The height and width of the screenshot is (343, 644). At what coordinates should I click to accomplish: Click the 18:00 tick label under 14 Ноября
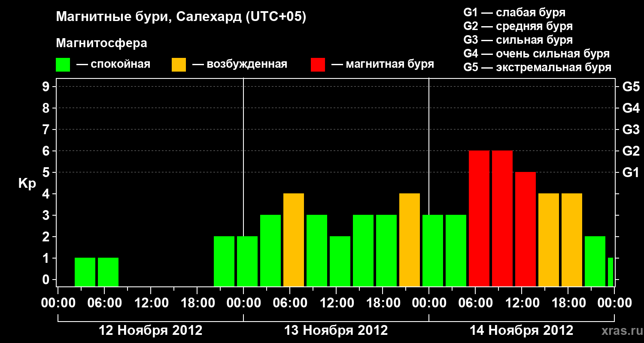point(568,303)
